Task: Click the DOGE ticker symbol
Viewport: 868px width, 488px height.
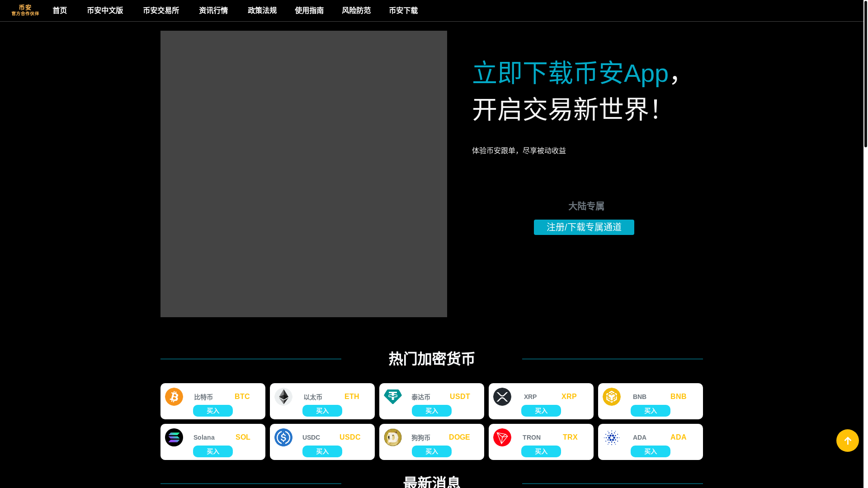Action: [459, 437]
